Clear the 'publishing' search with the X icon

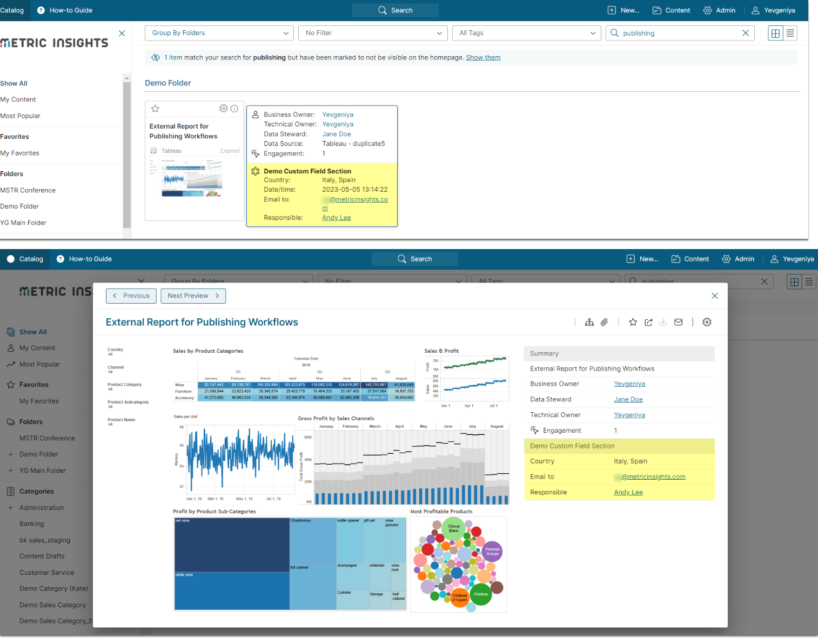746,33
